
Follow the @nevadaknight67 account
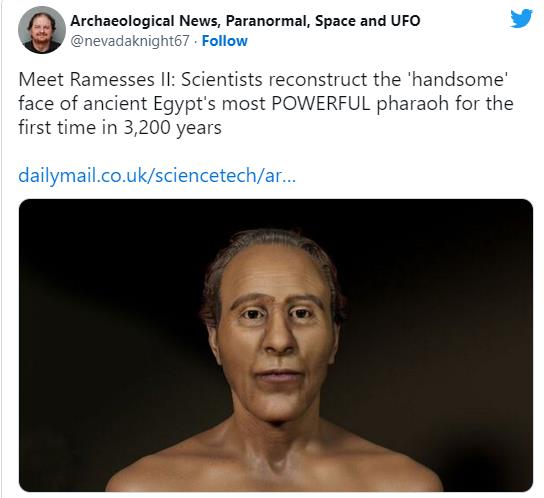click(x=224, y=41)
